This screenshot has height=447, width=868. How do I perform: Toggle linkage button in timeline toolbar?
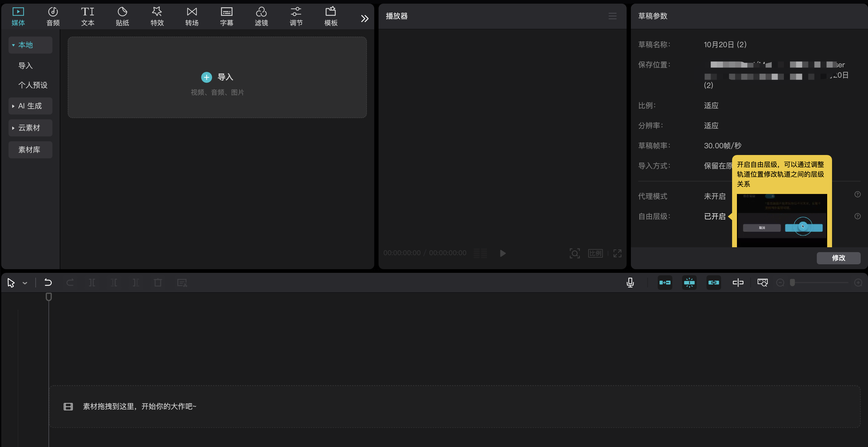point(714,282)
